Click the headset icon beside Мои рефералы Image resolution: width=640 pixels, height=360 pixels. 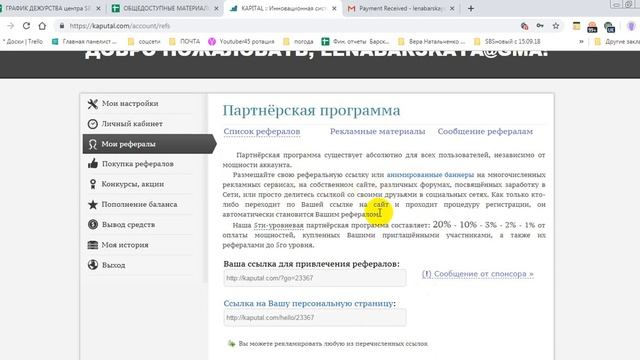point(93,144)
